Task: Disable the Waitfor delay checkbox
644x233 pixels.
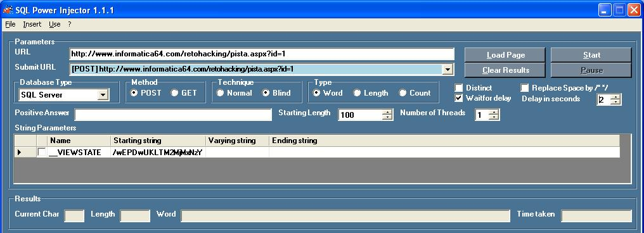Action: (x=459, y=98)
